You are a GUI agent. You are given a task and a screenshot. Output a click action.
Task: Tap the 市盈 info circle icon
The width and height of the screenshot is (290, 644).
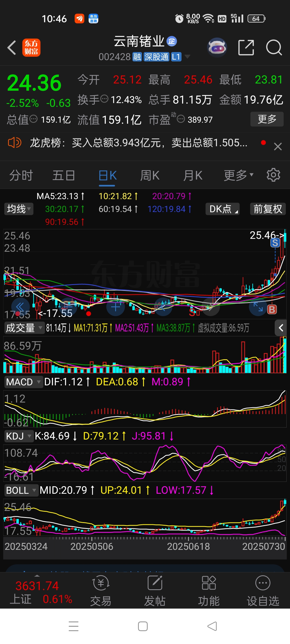click(181, 119)
